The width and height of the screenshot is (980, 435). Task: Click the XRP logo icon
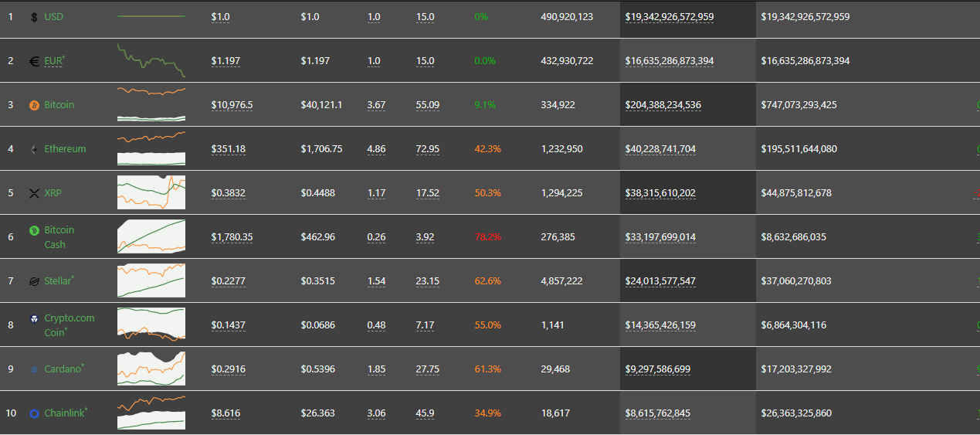coord(34,193)
